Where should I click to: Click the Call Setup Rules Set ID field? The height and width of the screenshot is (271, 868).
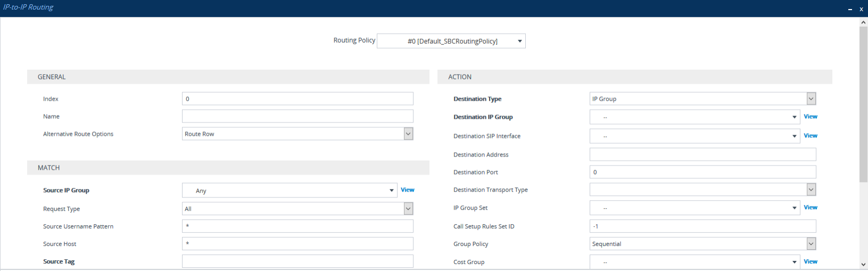(702, 226)
